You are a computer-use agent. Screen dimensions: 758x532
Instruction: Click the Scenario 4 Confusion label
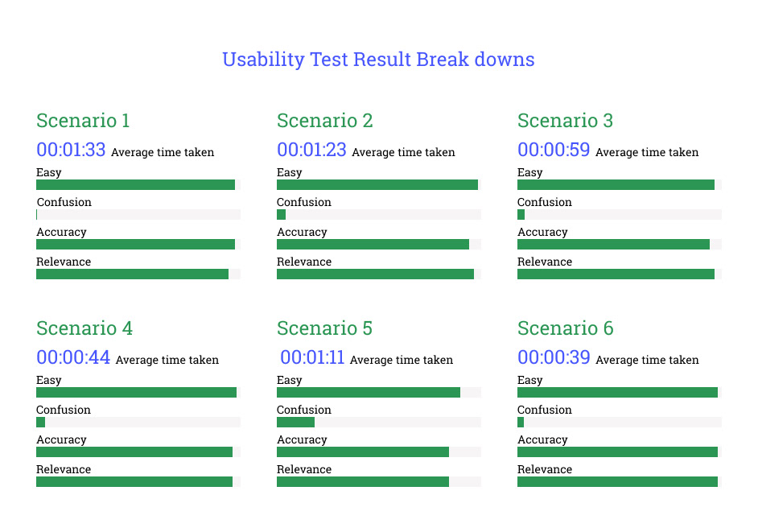click(x=64, y=410)
